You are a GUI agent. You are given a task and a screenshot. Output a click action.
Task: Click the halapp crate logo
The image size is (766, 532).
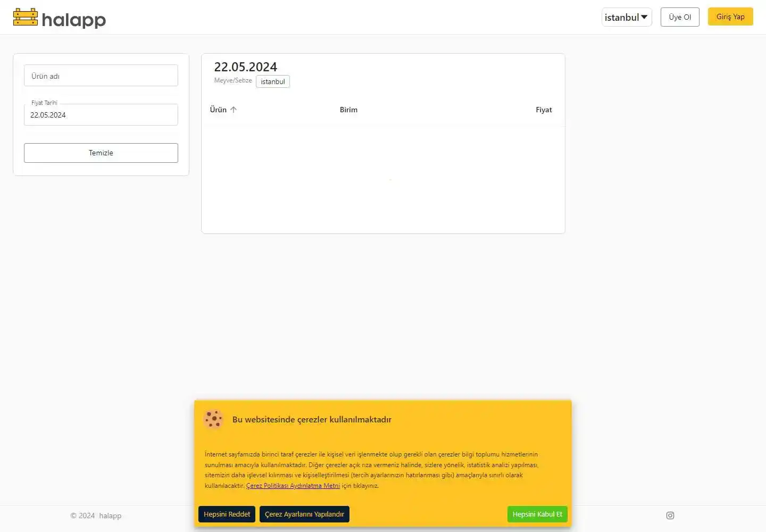26,17
